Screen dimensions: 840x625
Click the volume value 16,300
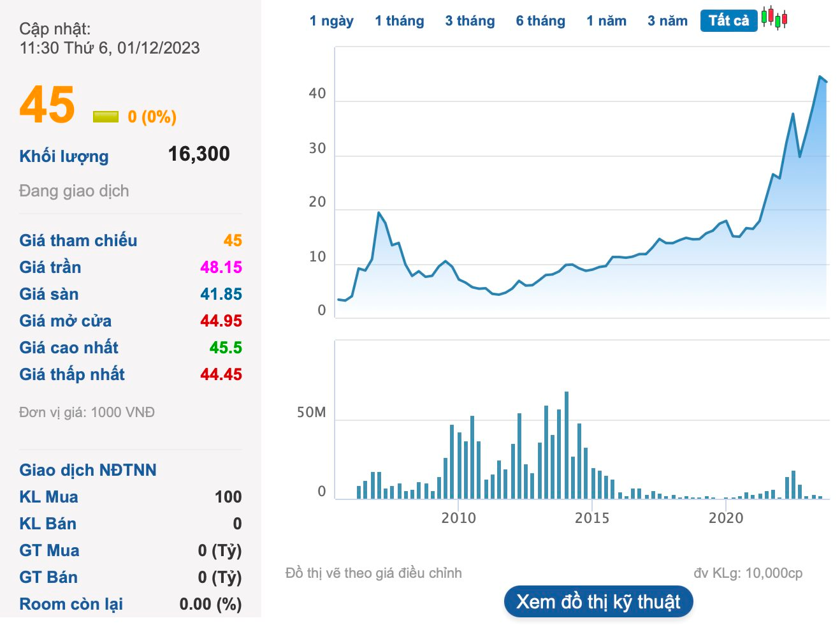199,154
